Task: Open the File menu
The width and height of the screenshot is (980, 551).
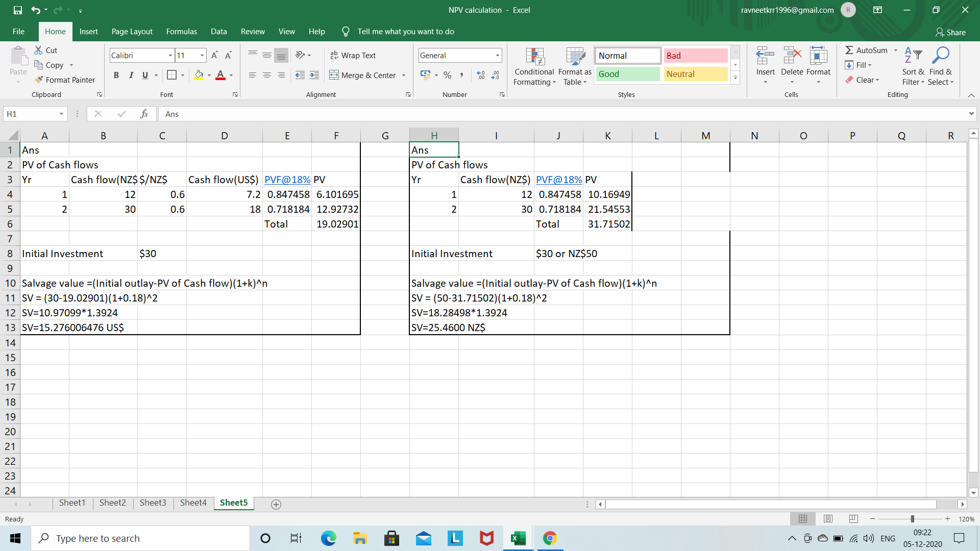Action: pyautogui.click(x=18, y=32)
